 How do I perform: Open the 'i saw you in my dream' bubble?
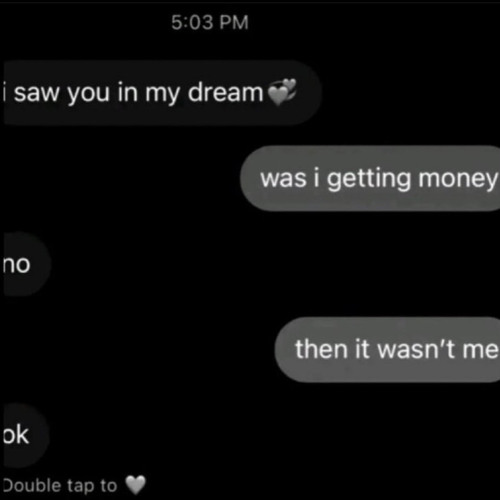coord(162,93)
